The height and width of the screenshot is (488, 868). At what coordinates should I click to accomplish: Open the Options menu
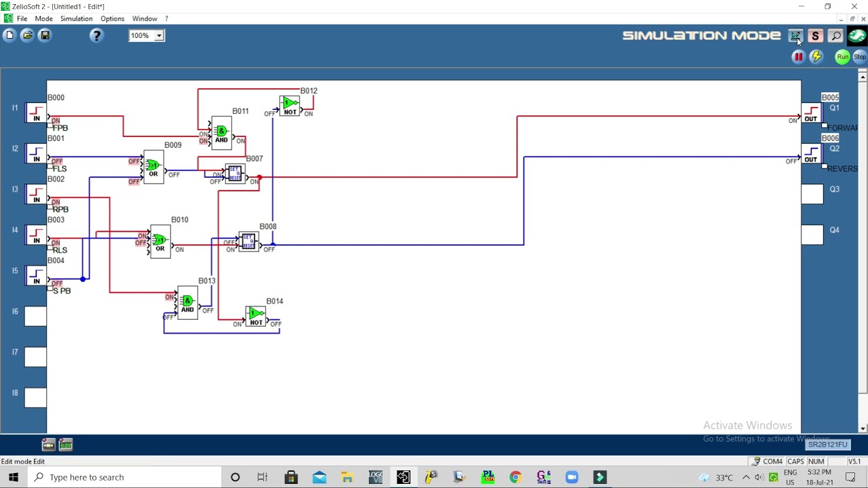click(x=113, y=18)
